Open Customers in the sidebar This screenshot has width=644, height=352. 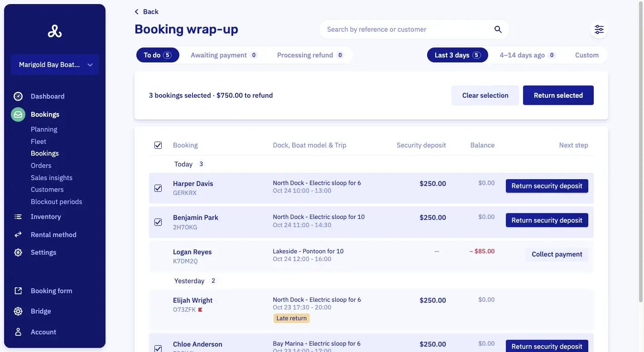pyautogui.click(x=47, y=190)
